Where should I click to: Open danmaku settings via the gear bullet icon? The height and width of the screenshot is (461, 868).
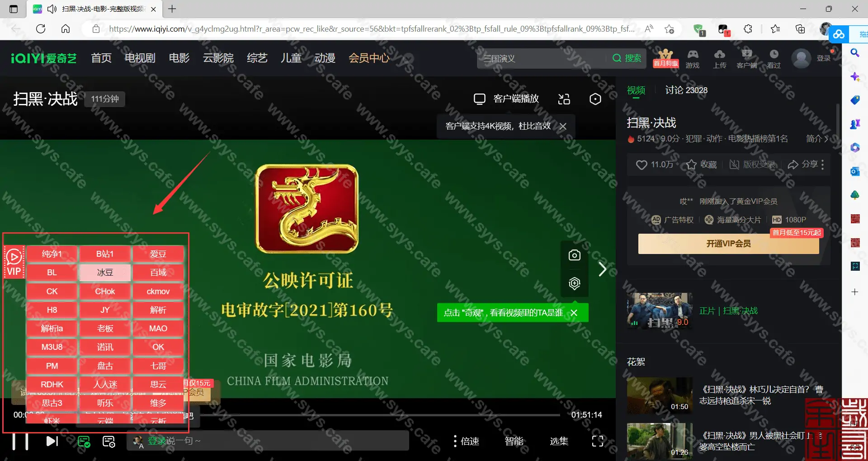point(108,442)
